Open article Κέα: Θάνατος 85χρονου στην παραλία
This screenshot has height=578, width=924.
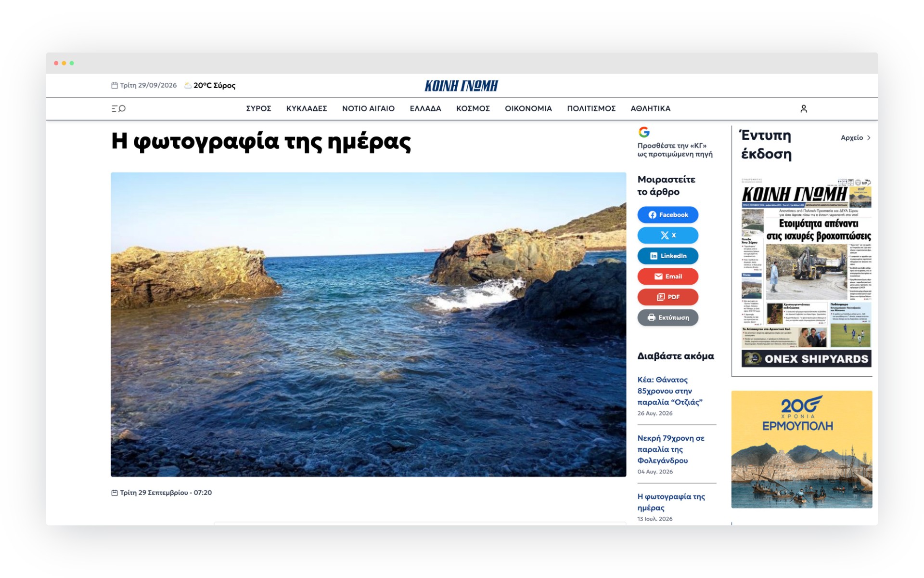pos(670,391)
